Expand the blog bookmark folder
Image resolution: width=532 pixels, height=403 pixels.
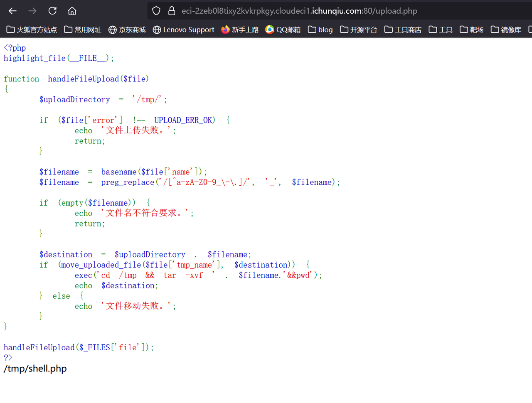(x=320, y=29)
